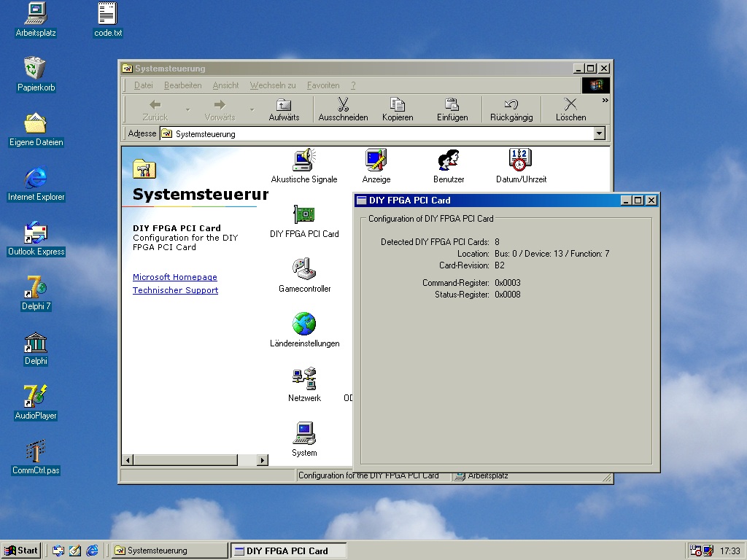This screenshot has width=747, height=560.
Task: Click the Ausschneiden scissors toolbar button
Action: [343, 109]
